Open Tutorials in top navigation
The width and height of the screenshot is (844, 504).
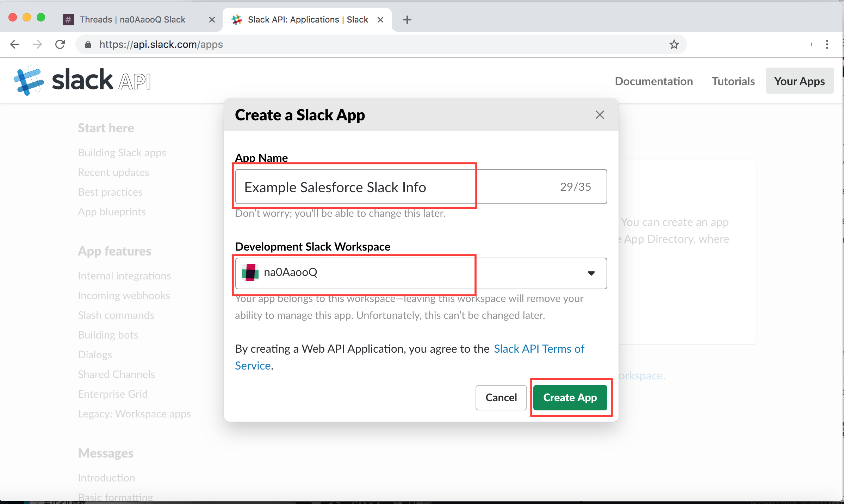click(733, 81)
